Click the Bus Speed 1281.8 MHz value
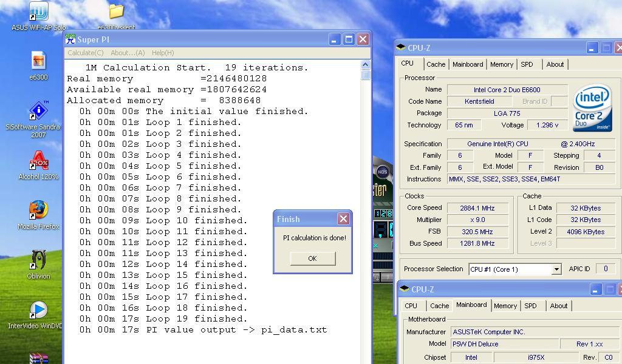 (x=477, y=244)
